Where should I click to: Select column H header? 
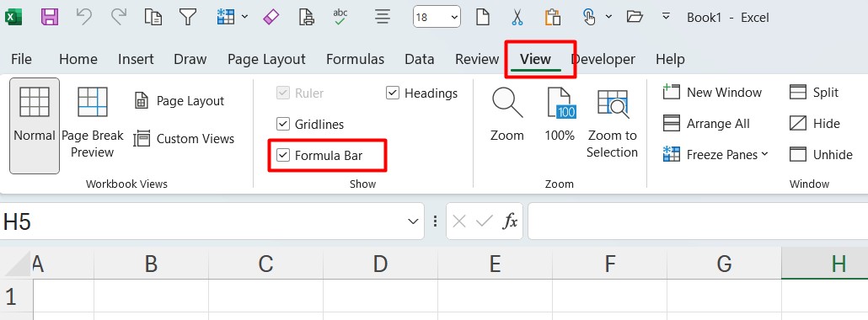(825, 264)
